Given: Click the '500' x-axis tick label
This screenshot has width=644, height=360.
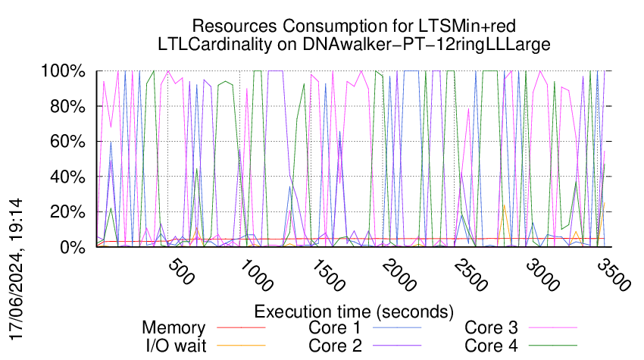Looking at the screenshot, I should (181, 271).
